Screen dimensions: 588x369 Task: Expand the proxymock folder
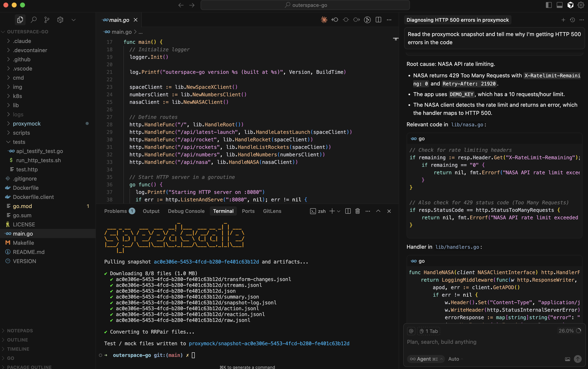(27, 123)
